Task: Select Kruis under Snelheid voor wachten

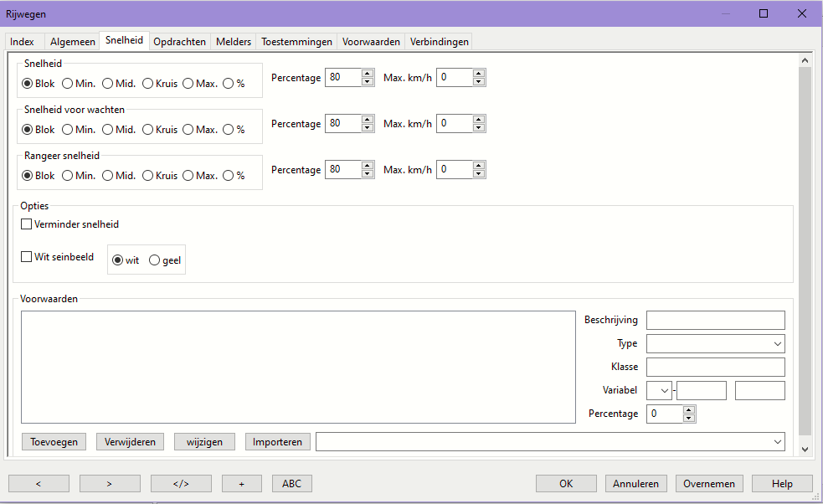Action: pyautogui.click(x=148, y=130)
